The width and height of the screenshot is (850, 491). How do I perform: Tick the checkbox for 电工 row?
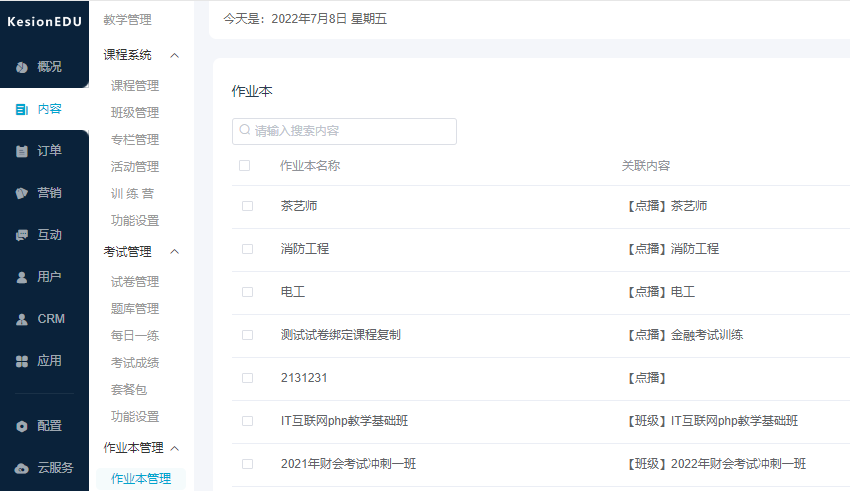coord(247,292)
